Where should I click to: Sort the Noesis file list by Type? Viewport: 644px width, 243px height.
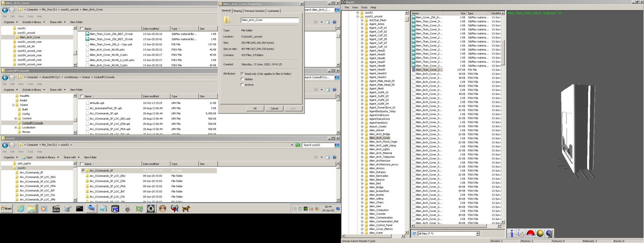point(478,13)
